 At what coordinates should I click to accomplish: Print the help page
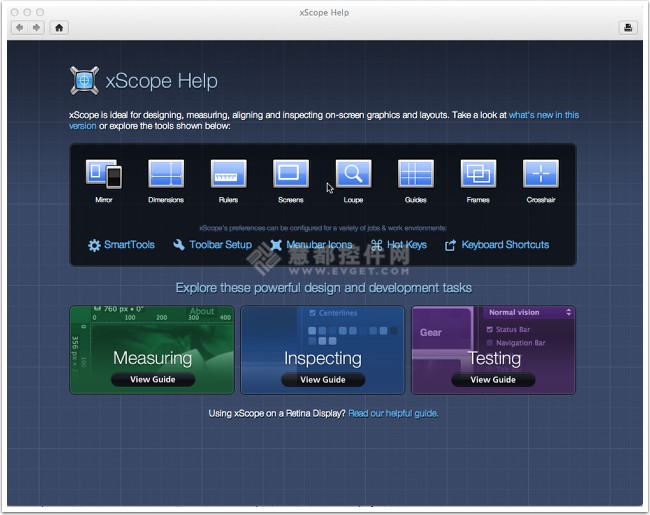pyautogui.click(x=628, y=28)
